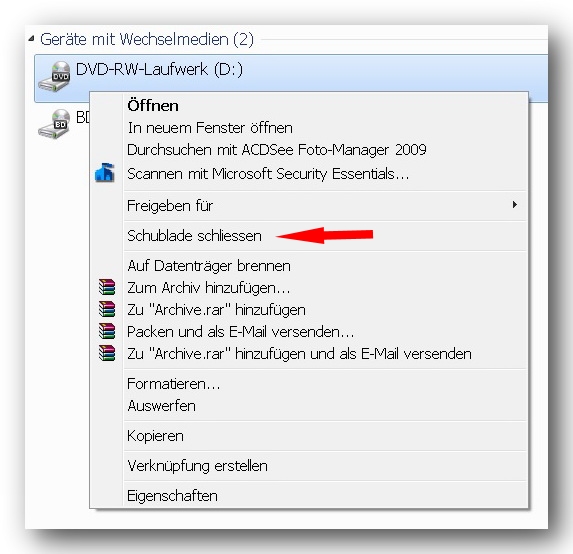Click the BD drive icon
The height and width of the screenshot is (554, 573).
(x=54, y=124)
